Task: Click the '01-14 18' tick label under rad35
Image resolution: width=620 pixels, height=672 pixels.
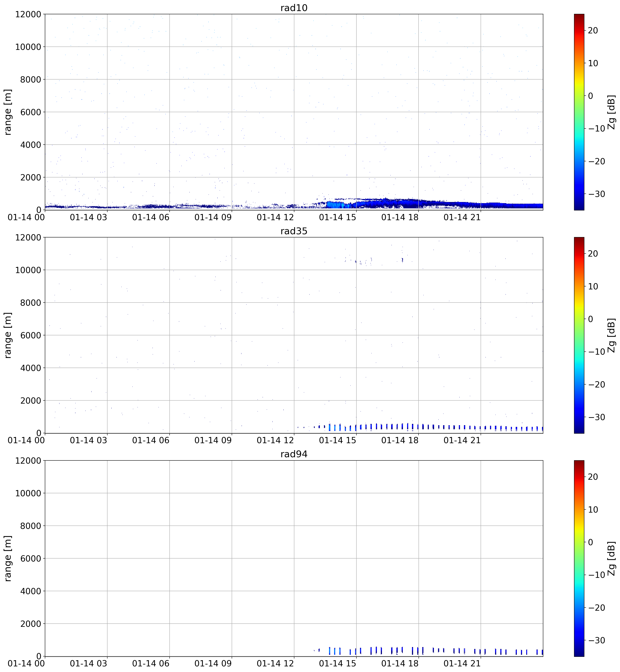Action: [x=400, y=441]
